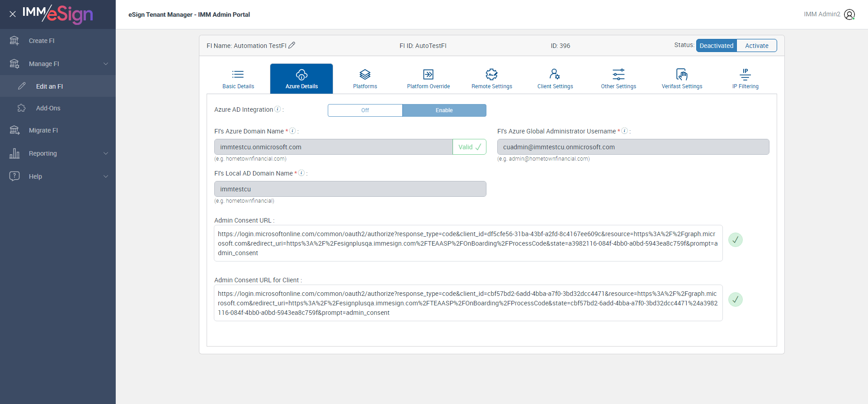Expand the Help chevron
Image resolution: width=868 pixels, height=404 pixels.
pos(106,176)
